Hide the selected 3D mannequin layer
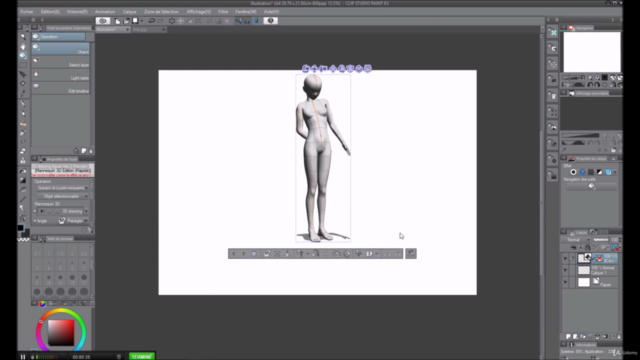The image size is (640, 360). (x=565, y=258)
